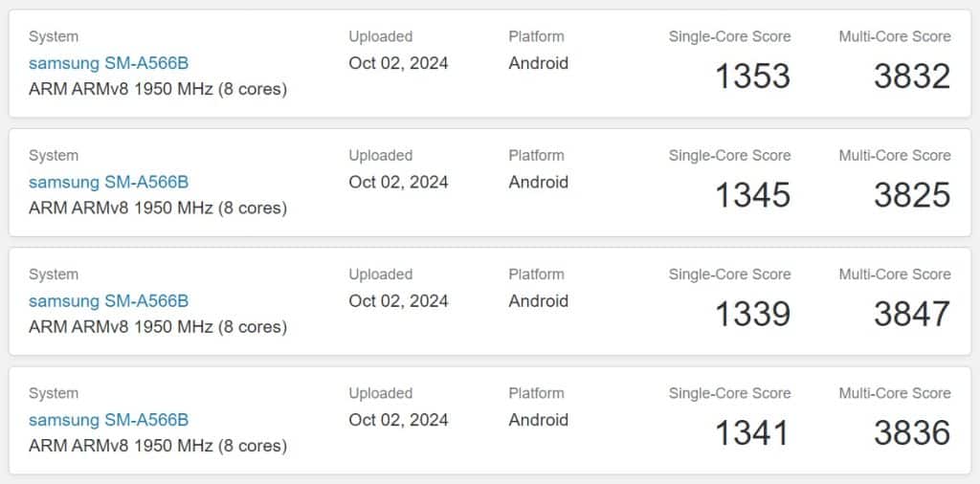This screenshot has height=484, width=980.
Task: Click the ARM ARMv8 text in the 3825 result
Action: tap(78, 208)
